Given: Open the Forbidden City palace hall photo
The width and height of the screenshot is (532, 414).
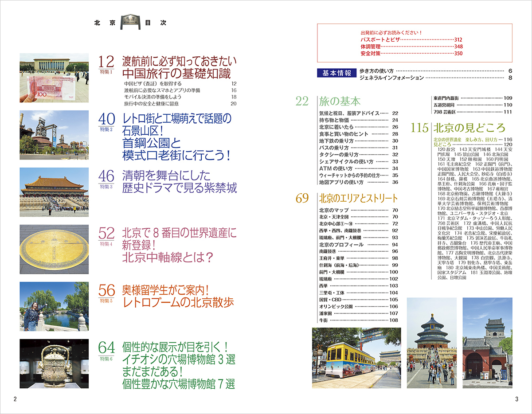Looking at the screenshot, I should (x=54, y=192).
